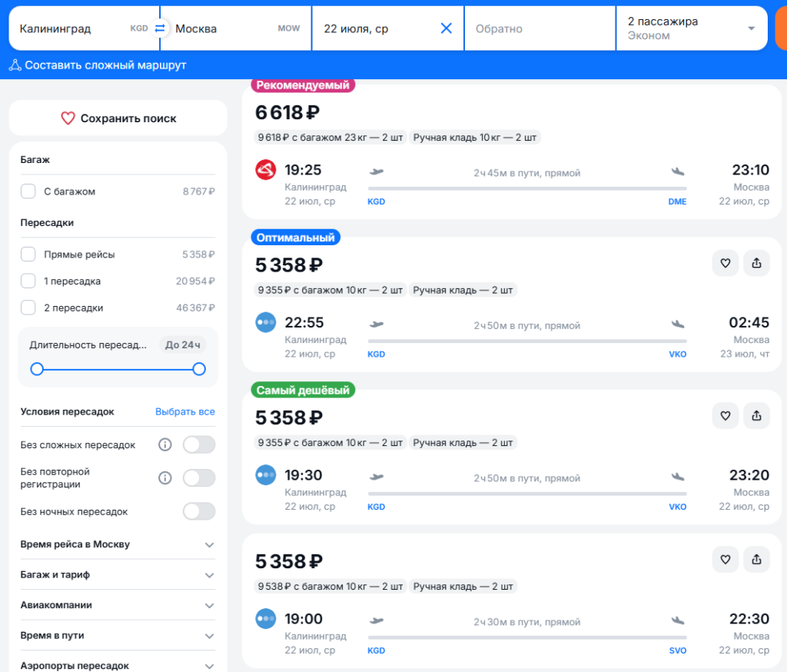Open the passengers and class dropdown
This screenshot has width=787, height=672.
[692, 28]
